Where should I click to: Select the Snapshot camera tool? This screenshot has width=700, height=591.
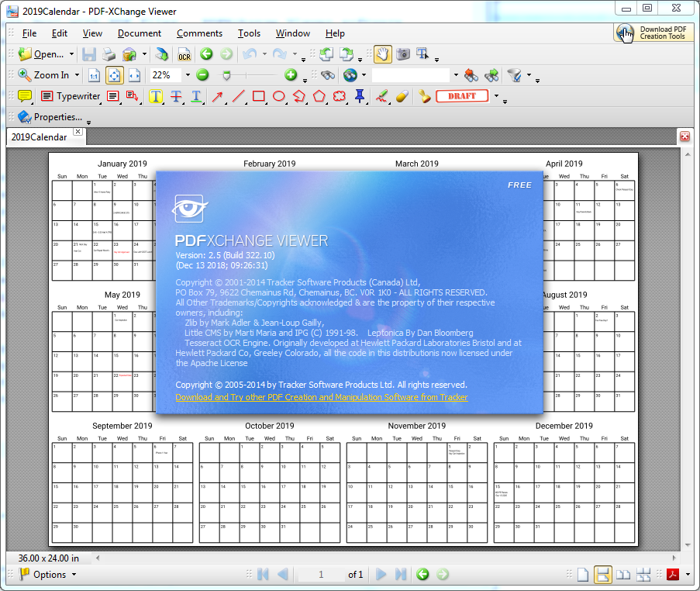(x=403, y=54)
